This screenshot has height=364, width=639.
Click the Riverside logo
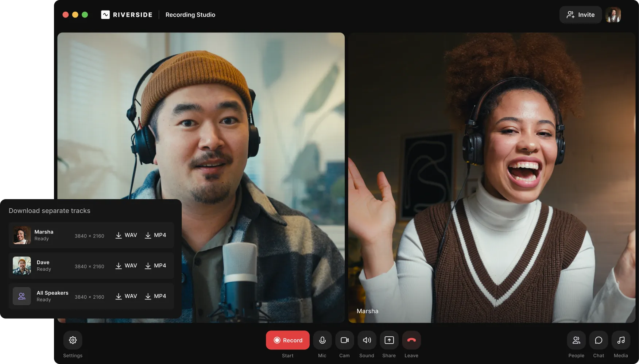click(127, 15)
